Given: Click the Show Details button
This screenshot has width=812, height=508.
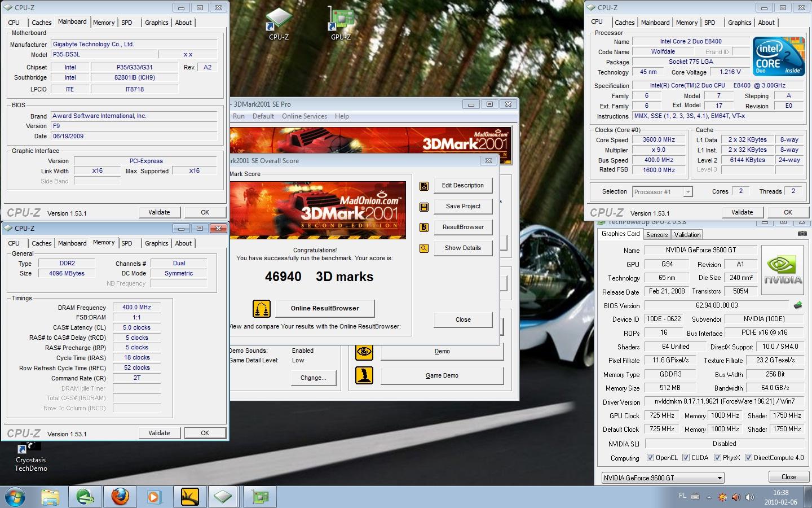Looking at the screenshot, I should point(463,248).
